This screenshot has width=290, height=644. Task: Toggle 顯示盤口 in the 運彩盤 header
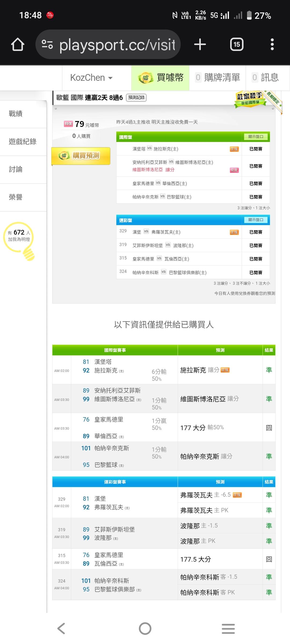pyautogui.click(x=256, y=220)
